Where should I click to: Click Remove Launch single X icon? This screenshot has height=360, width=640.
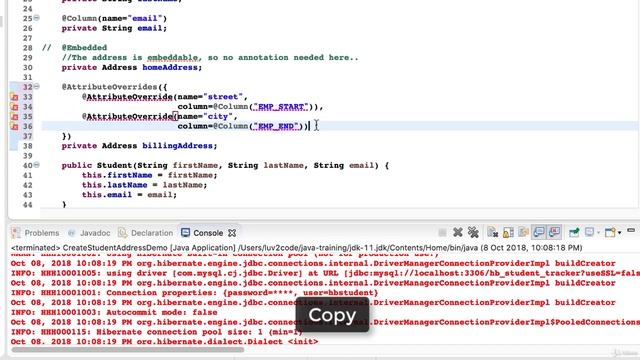pos(458,232)
